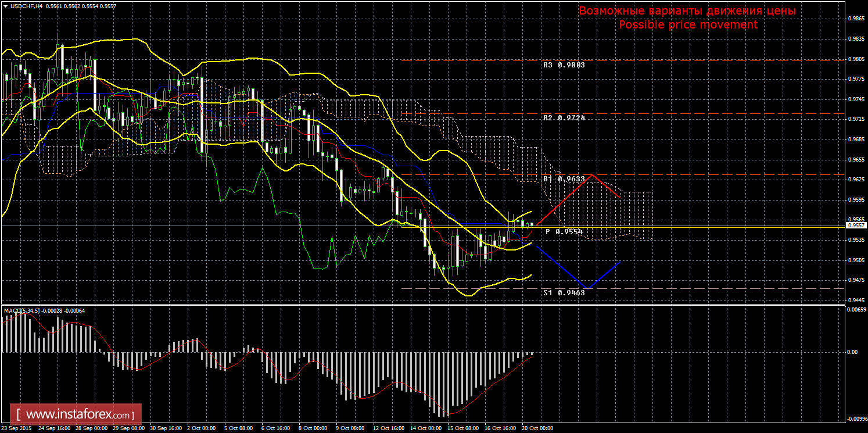Click the R3 0.9803 resistance label
The height and width of the screenshot is (433, 868).
[564, 65]
